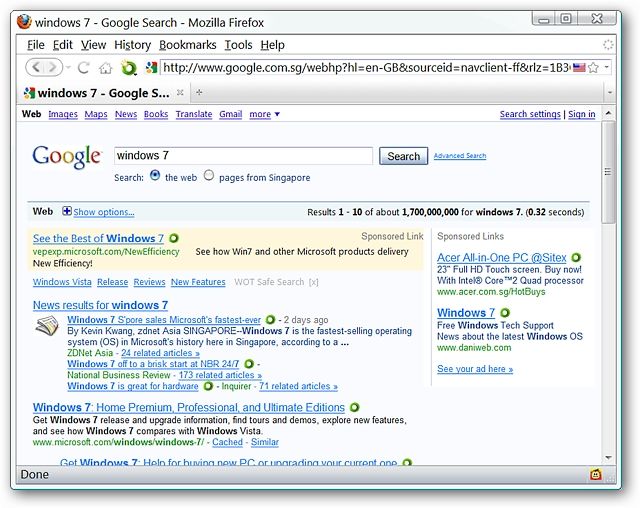Click the Sign in link
Viewport: 640px width, 508px height.
[x=582, y=114]
